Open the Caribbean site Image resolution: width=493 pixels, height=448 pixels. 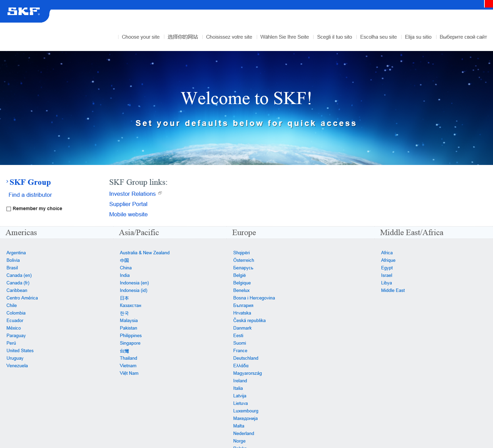pos(17,290)
